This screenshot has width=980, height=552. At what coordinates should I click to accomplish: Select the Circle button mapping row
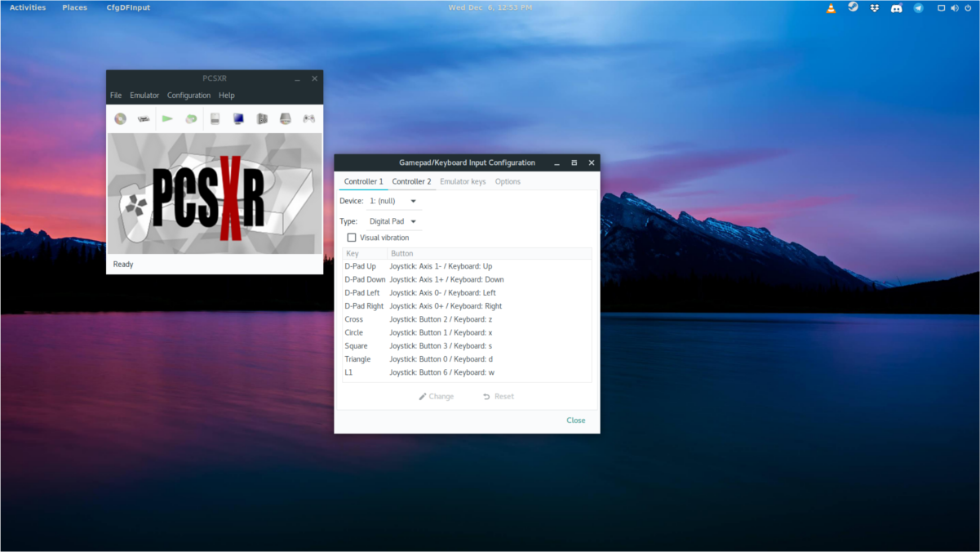pos(466,332)
